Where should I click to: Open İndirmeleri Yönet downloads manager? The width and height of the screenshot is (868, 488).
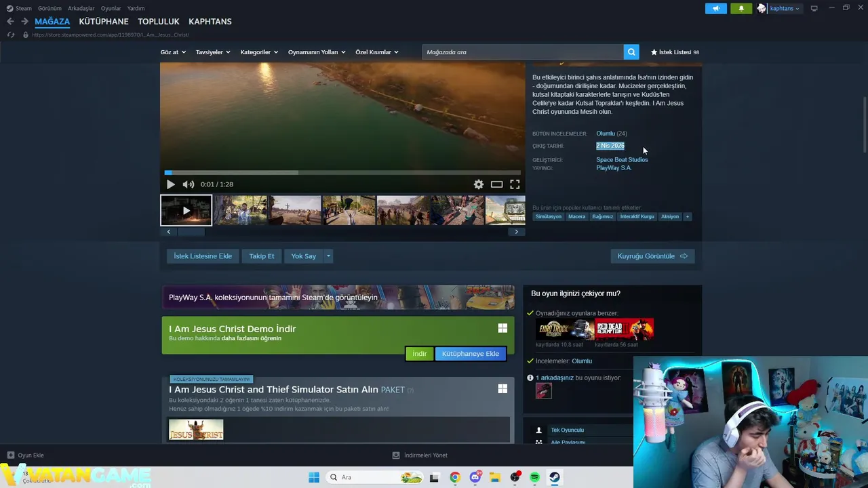click(x=420, y=455)
